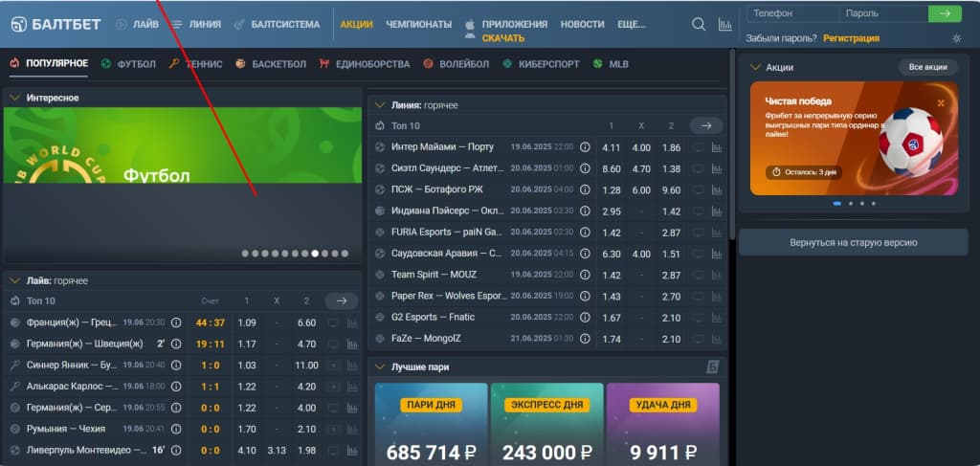Viewport: 980px width, 466px height.
Task: Open the ПАРИ ДНЯ card
Action: coord(432,424)
